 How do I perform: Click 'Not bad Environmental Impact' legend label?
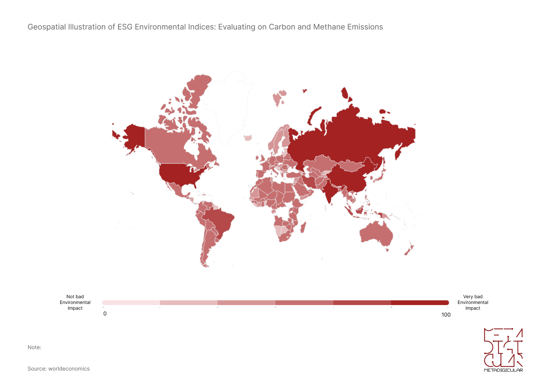pos(75,302)
